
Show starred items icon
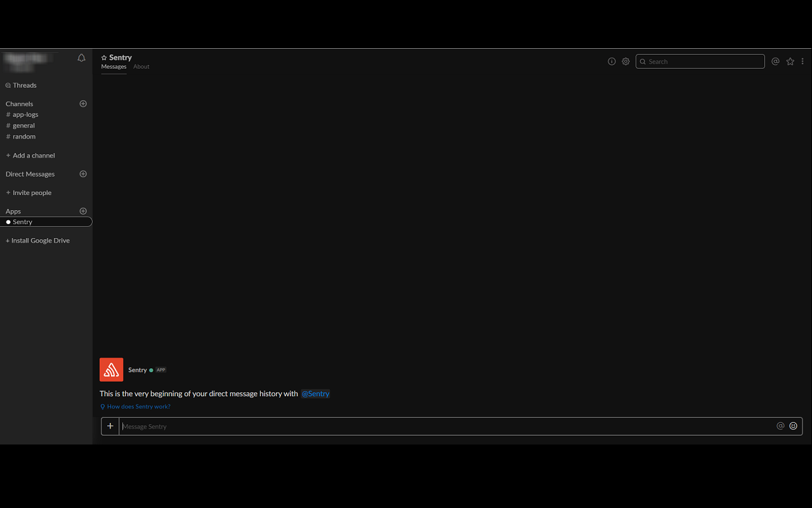[x=790, y=62]
